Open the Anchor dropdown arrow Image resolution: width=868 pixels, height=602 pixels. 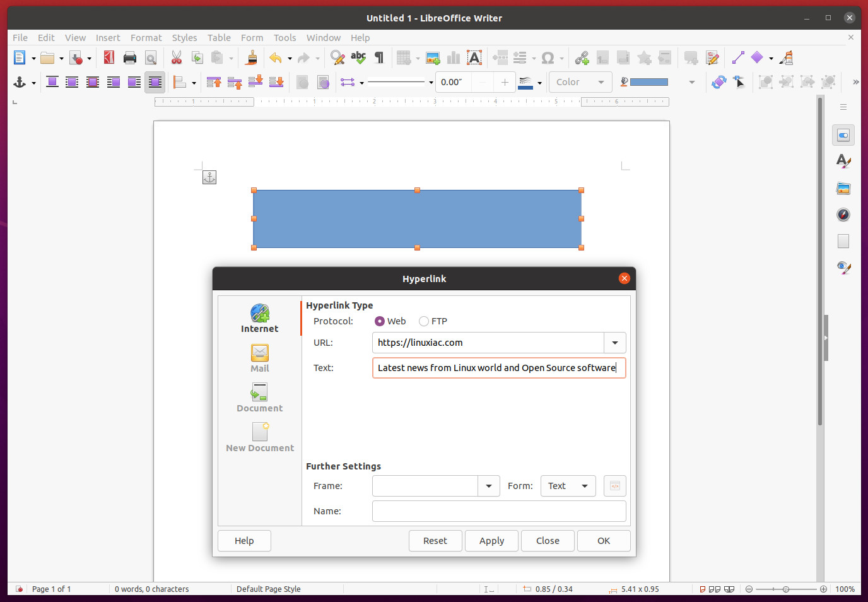(33, 83)
